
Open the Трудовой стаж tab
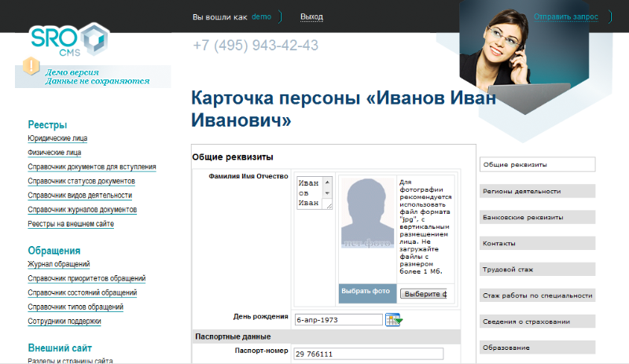pyautogui.click(x=536, y=270)
